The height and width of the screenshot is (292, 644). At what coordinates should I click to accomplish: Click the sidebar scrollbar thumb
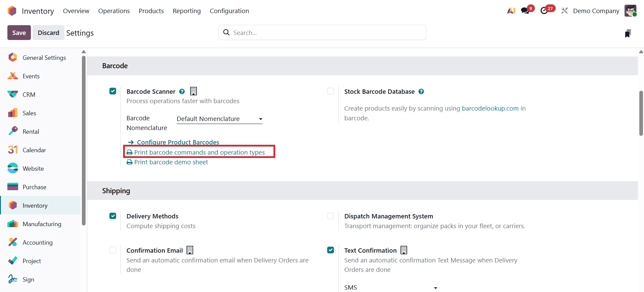(x=84, y=140)
